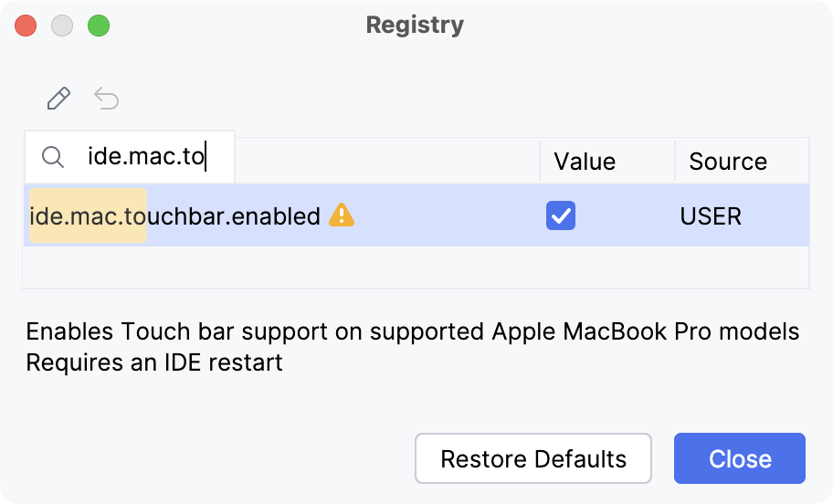833x504 pixels.
Task: Click the yellow warning icon beside touchbar.enabled
Action: (x=341, y=215)
